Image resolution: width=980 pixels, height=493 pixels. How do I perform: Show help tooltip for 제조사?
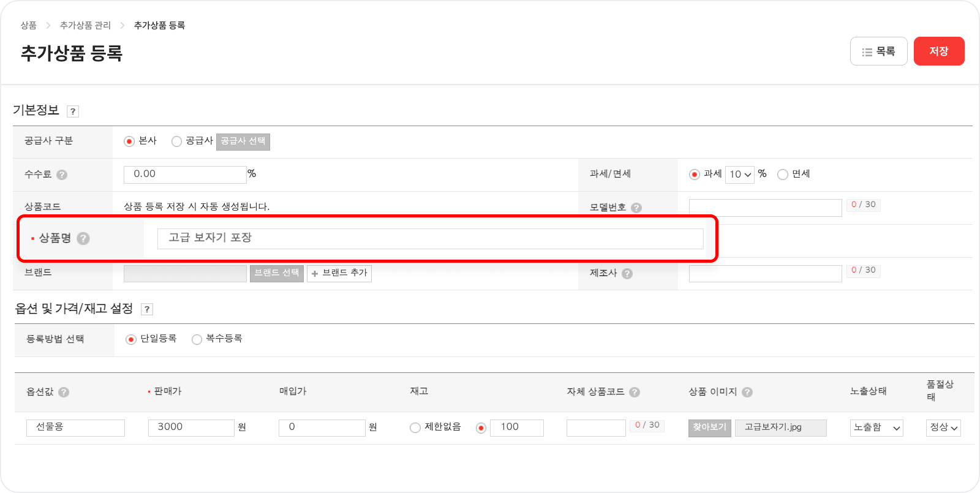[x=627, y=274]
